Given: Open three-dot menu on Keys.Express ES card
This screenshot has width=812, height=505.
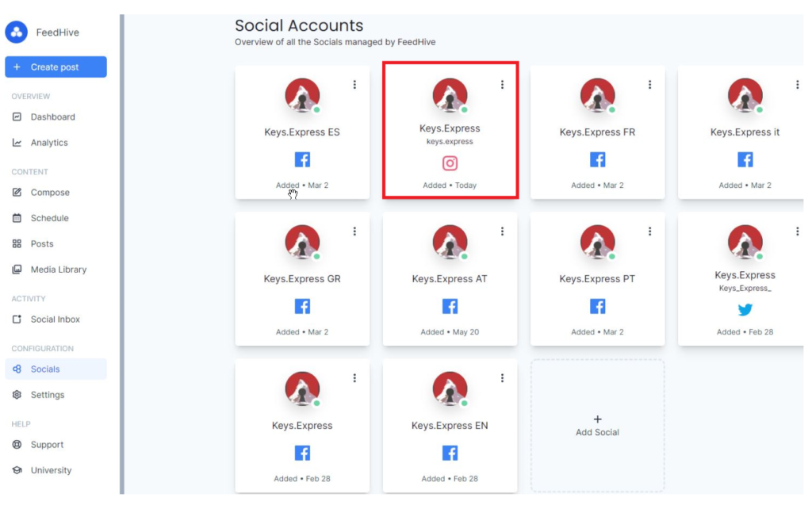Looking at the screenshot, I should coord(354,85).
